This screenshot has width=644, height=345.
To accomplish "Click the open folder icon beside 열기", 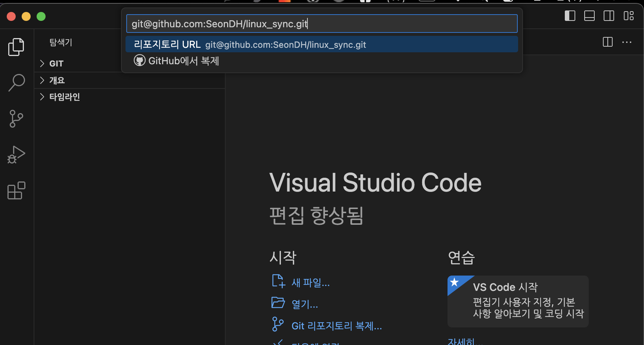I will click(x=278, y=302).
